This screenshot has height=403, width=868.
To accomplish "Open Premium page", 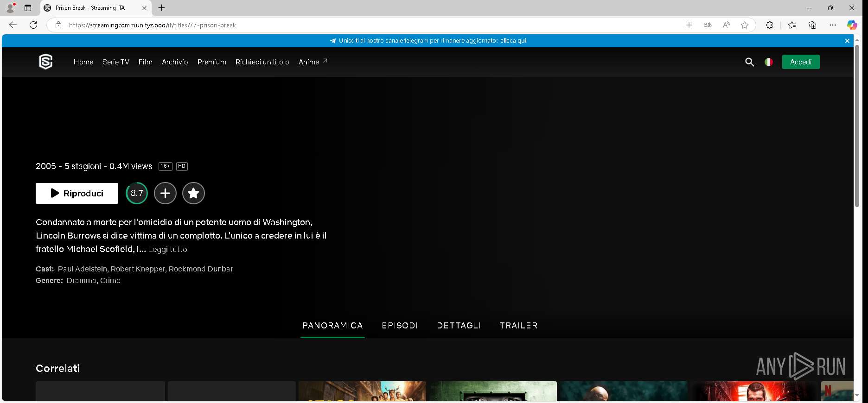I will 212,62.
